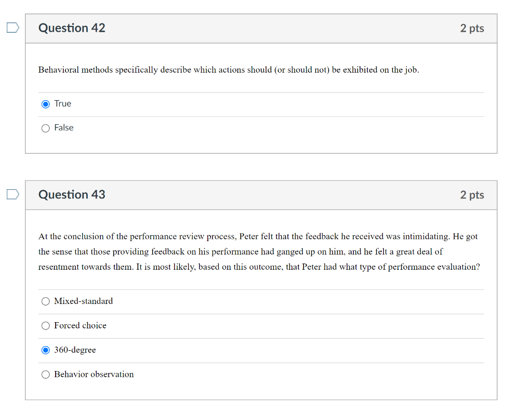Click the 360-degree answer label

pyautogui.click(x=75, y=350)
